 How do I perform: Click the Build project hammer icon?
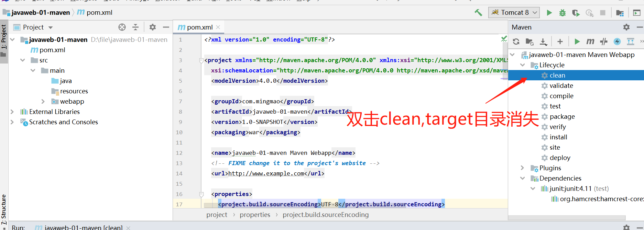tap(478, 13)
